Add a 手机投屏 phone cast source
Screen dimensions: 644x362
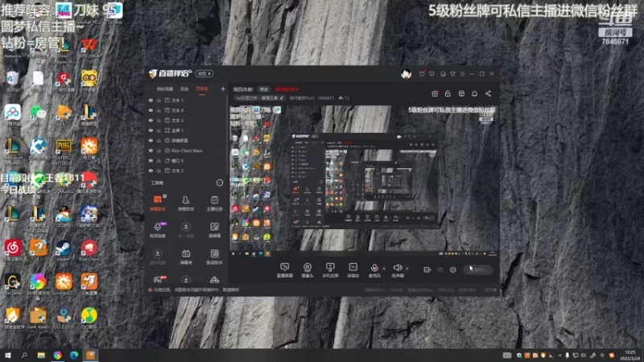[x=330, y=270]
